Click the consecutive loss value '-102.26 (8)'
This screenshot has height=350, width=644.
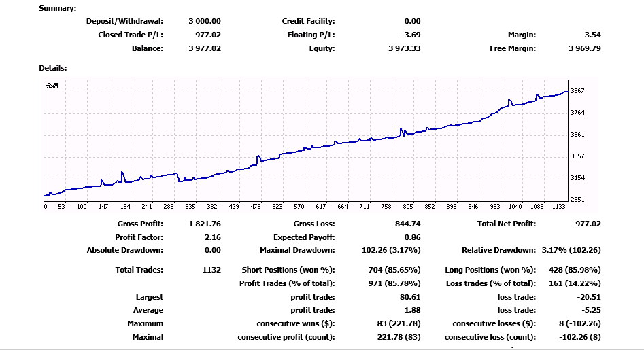point(579,337)
